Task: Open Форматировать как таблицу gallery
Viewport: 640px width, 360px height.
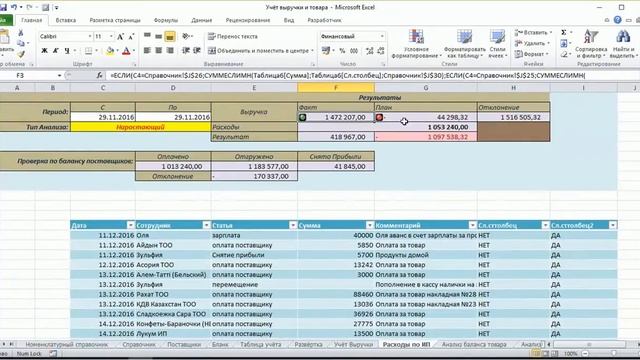Action: [x=464, y=44]
